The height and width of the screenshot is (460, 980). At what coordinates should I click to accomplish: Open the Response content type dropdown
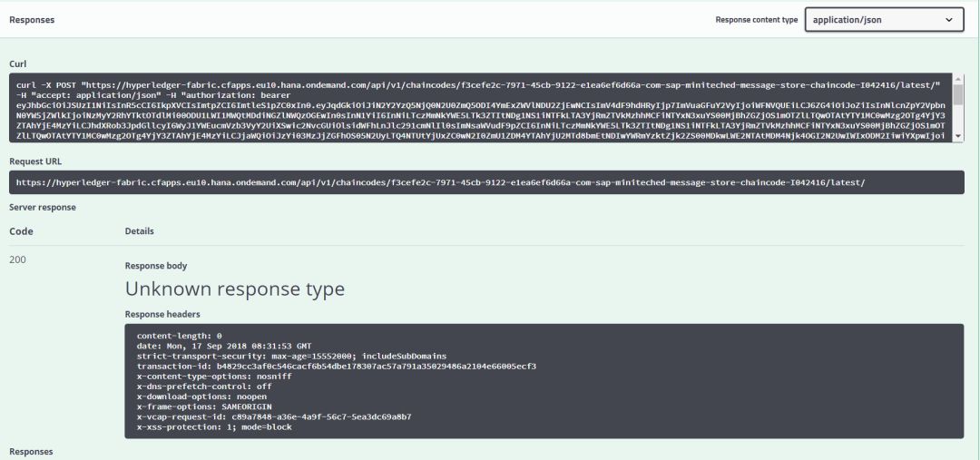[x=884, y=19]
